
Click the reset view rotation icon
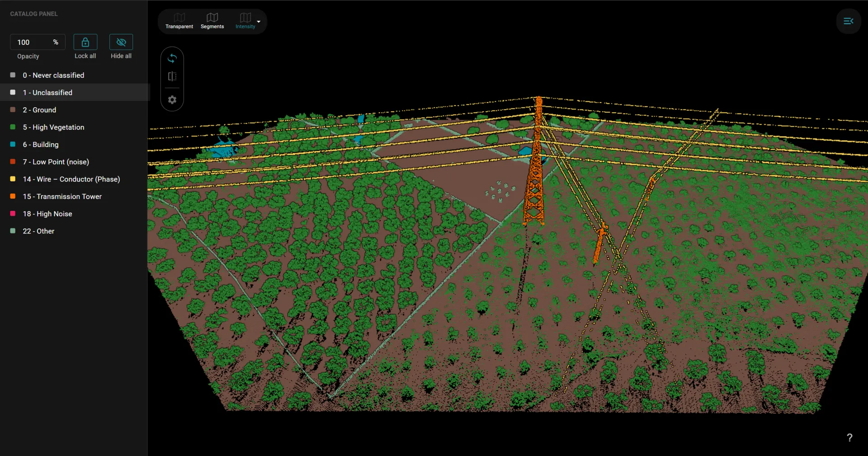coord(172,58)
